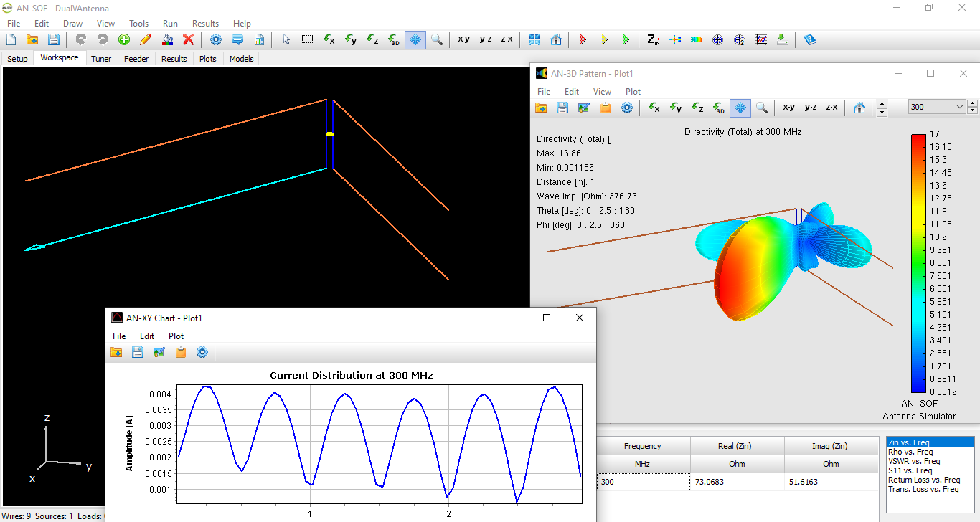Viewport: 980px width, 522px height.
Task: Switch workspace to the z-x view
Action: coord(507,40)
